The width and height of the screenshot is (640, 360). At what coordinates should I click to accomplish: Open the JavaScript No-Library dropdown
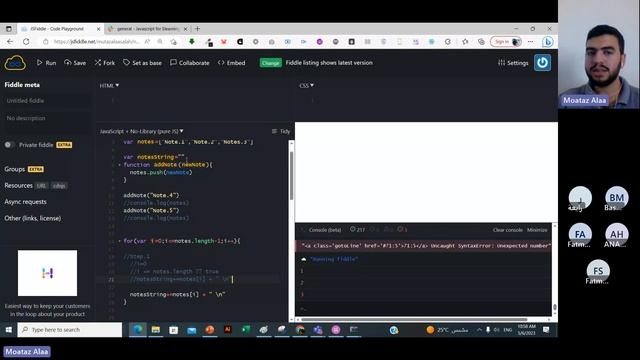point(141,131)
